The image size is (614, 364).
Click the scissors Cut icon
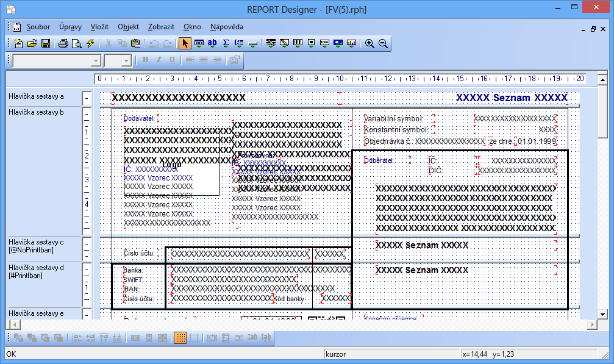point(109,43)
